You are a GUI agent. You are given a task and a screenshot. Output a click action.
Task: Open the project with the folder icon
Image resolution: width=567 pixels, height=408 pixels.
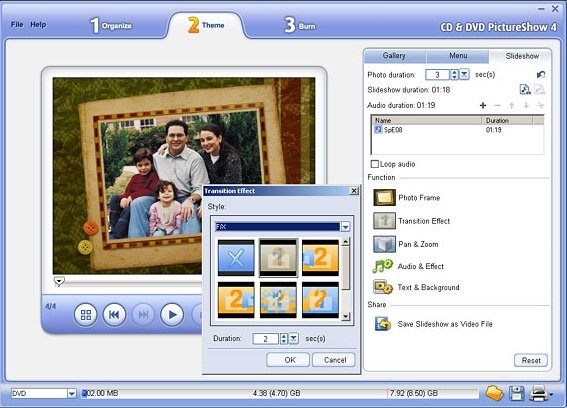[x=494, y=393]
